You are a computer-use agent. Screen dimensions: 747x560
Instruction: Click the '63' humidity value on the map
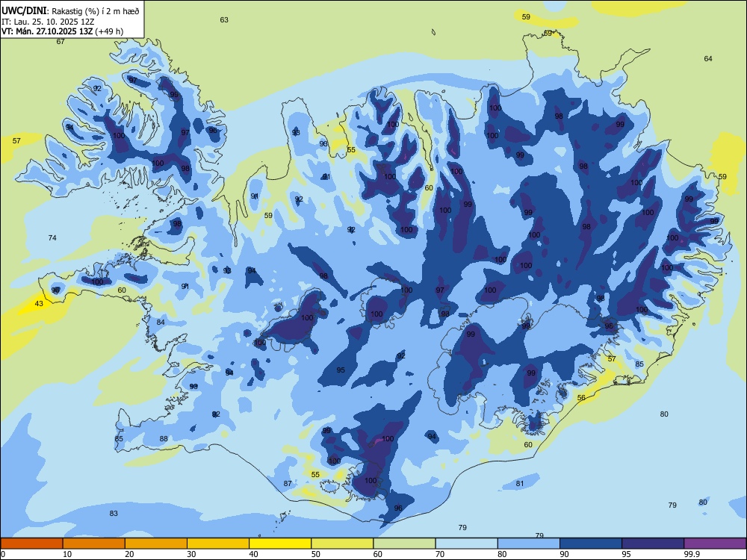tap(224, 20)
